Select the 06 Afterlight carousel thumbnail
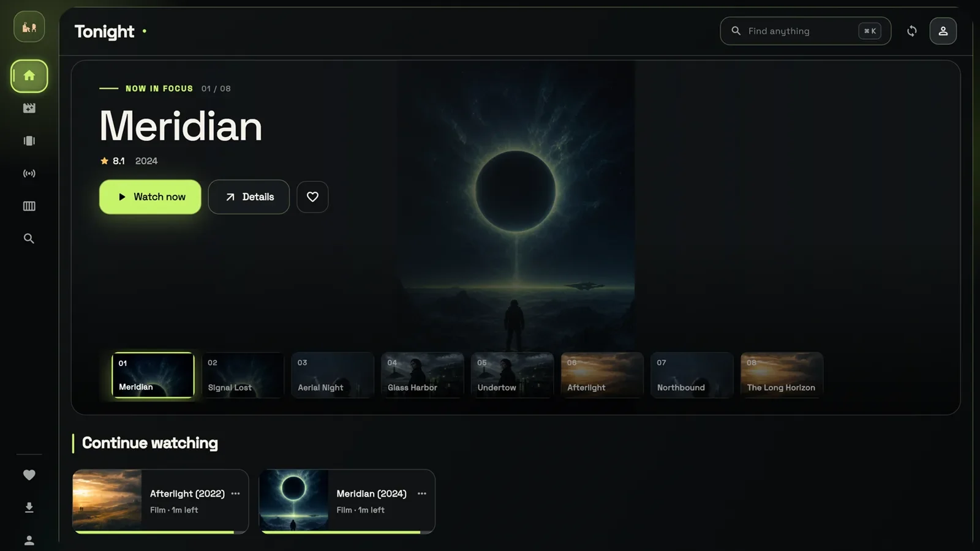Image resolution: width=980 pixels, height=551 pixels. pos(602,375)
